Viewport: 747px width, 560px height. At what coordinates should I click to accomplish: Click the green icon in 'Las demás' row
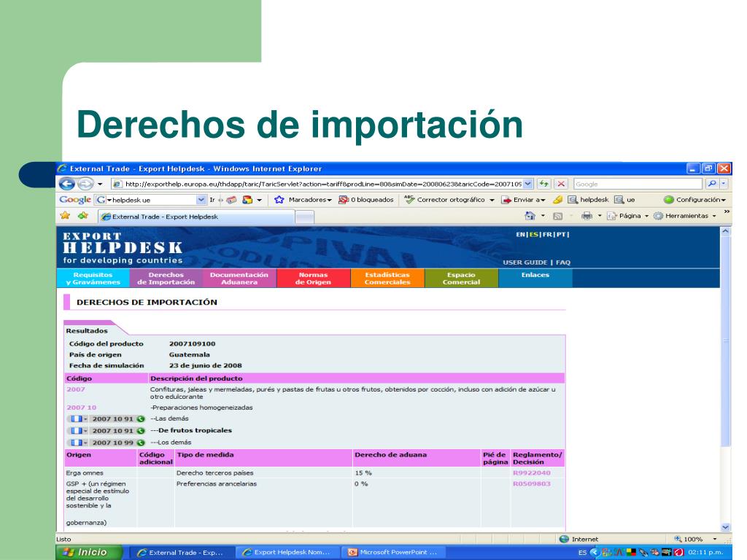point(141,419)
